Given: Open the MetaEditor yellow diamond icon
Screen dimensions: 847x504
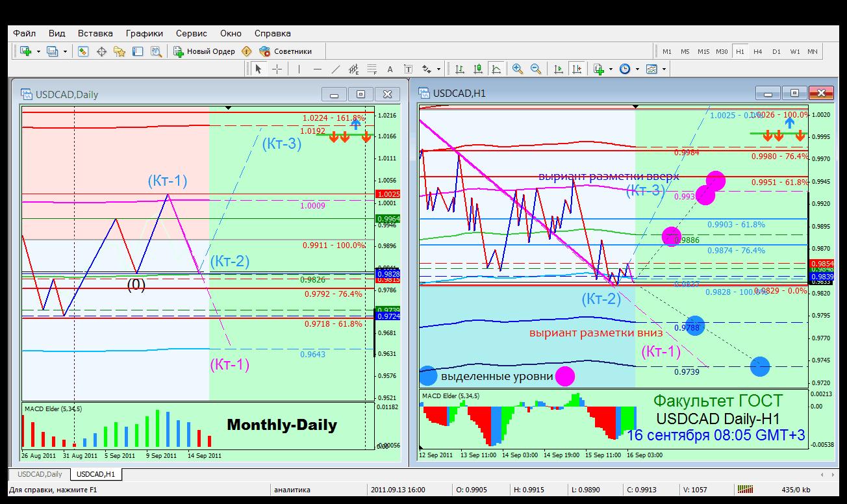Looking at the screenshot, I should point(247,51).
